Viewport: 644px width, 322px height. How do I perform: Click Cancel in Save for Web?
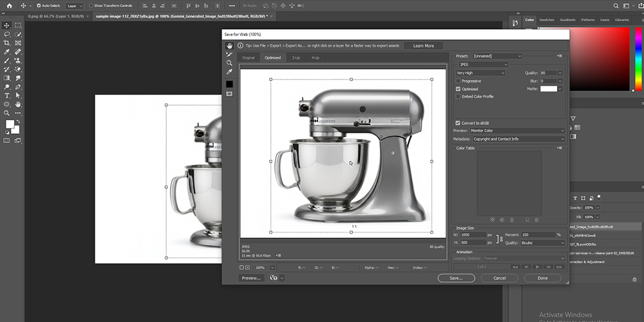pyautogui.click(x=500, y=278)
